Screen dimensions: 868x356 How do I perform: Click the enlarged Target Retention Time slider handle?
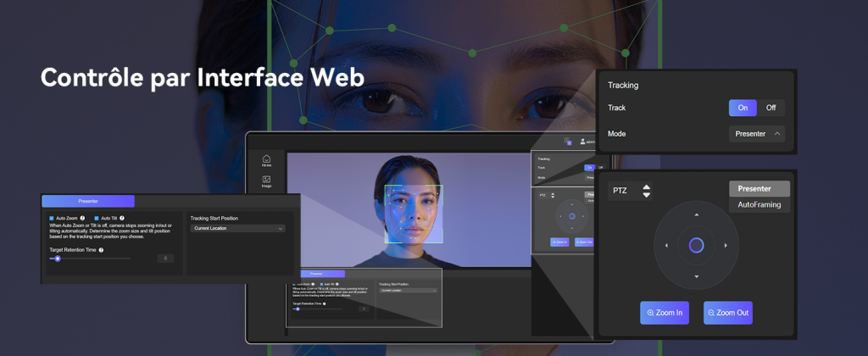57,259
